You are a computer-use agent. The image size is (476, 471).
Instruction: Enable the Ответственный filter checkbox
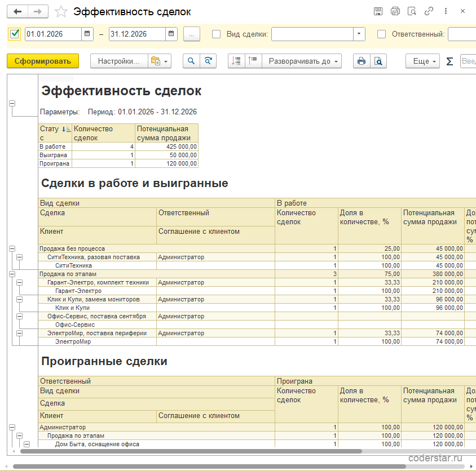point(381,34)
